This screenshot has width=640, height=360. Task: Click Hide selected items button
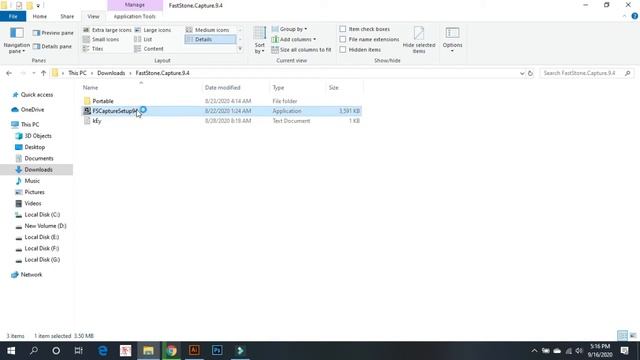pos(419,40)
